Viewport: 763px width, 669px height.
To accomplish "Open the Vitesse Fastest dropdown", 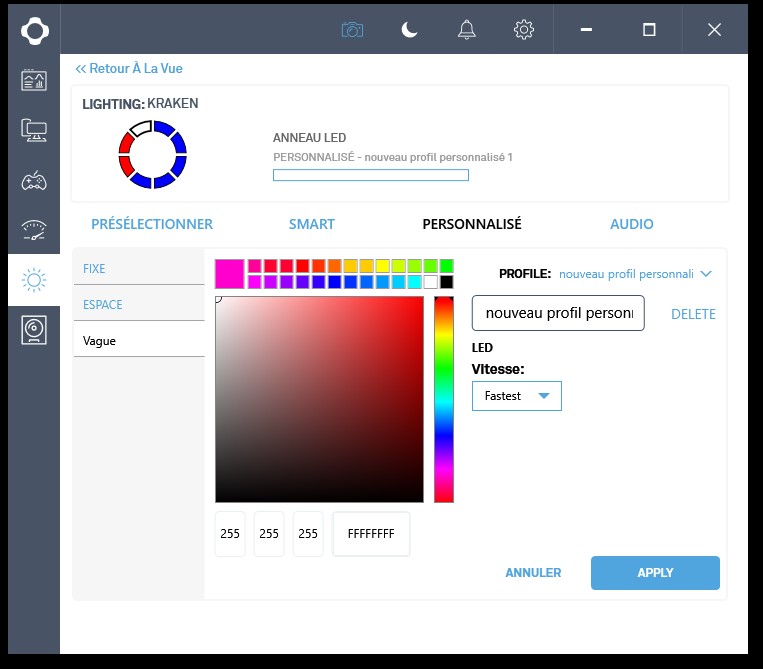I will (516, 396).
